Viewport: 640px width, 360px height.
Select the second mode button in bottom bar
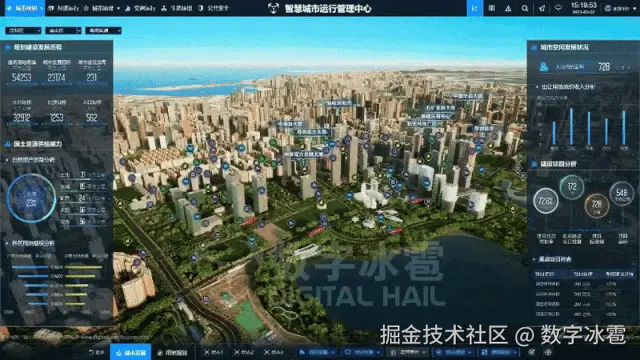pos(244,352)
